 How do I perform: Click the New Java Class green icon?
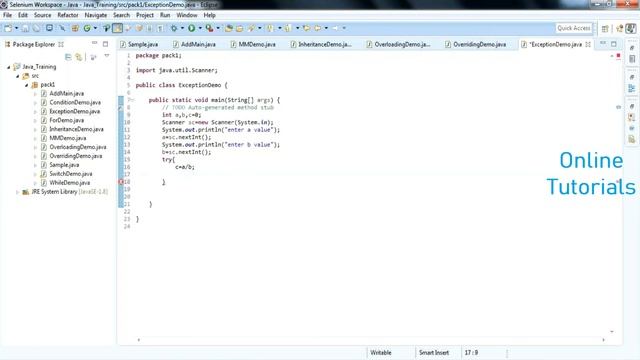click(87, 28)
